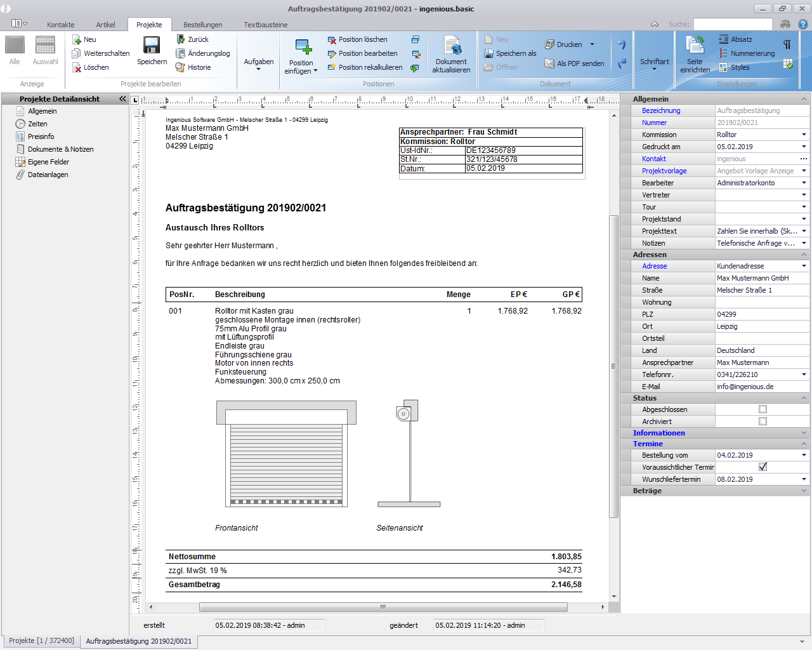Toggle the Abgeschlossen checkbox

763,409
